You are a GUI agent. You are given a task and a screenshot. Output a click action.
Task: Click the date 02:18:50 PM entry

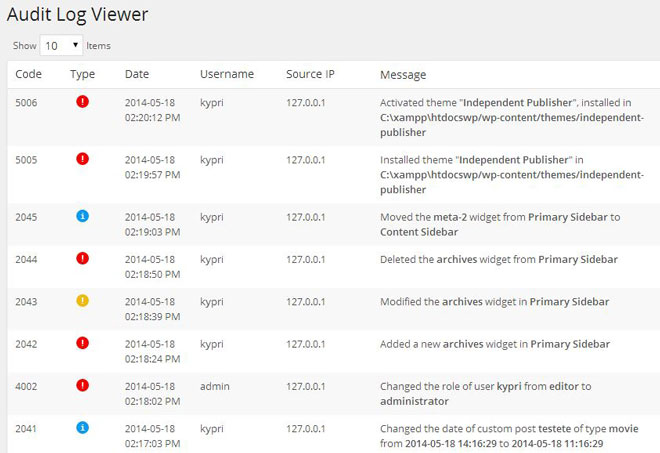(x=152, y=267)
